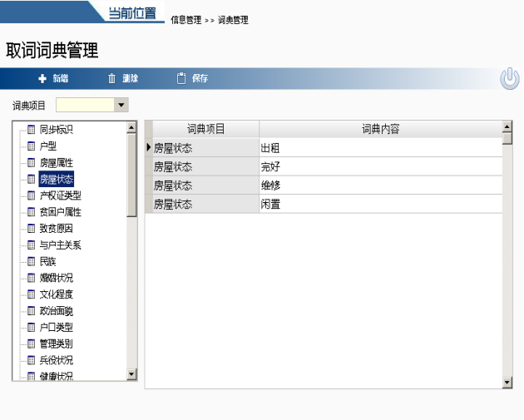Click tree scrollbar down arrow
The height and width of the screenshot is (420, 524).
tap(131, 374)
